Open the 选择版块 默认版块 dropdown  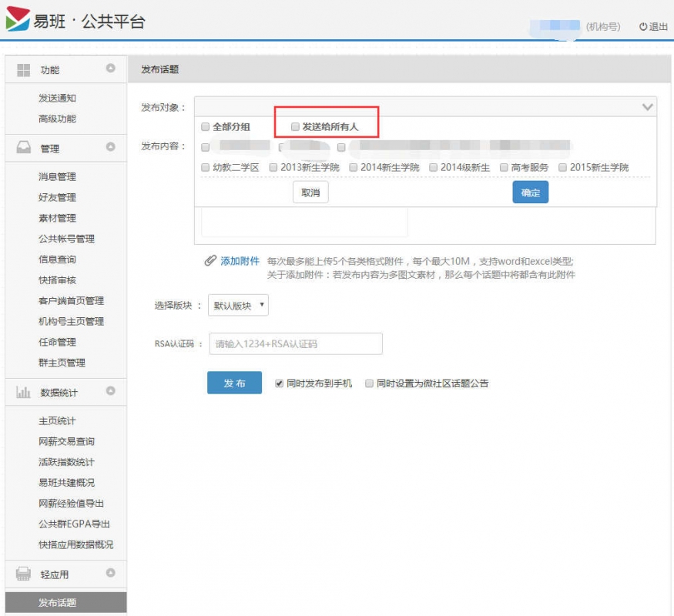238,306
